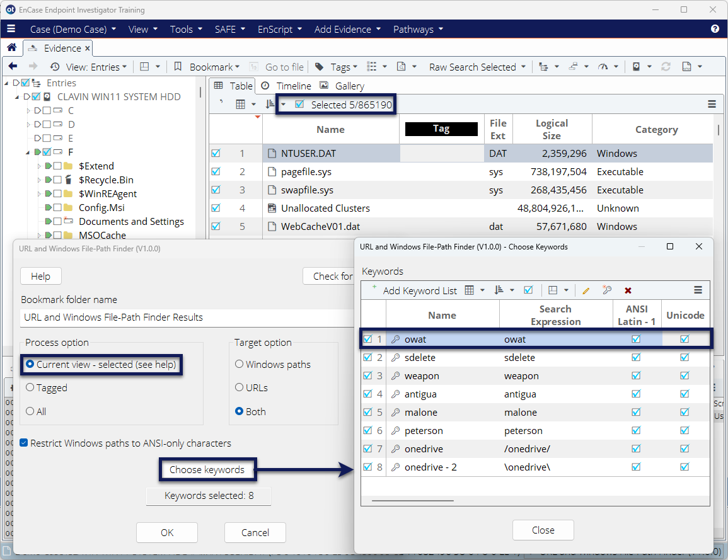
Task: Click the column layout grid icon in Table toolbar
Action: pos(240,104)
